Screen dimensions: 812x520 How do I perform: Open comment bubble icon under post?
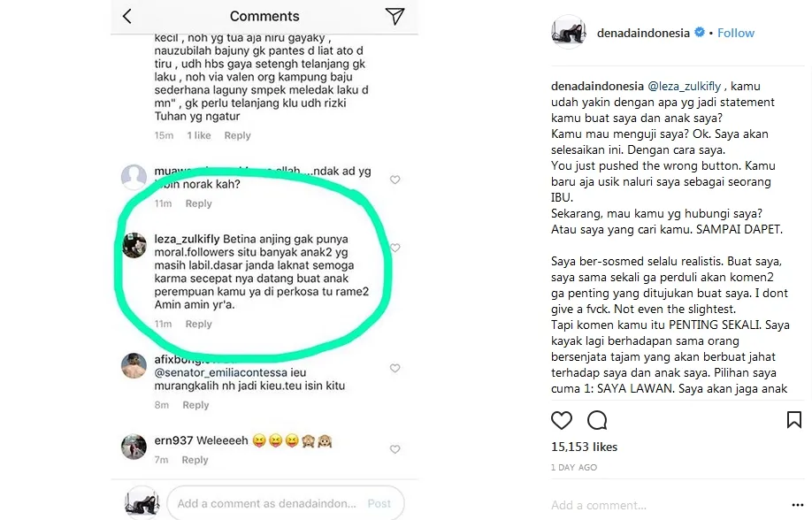pos(597,420)
